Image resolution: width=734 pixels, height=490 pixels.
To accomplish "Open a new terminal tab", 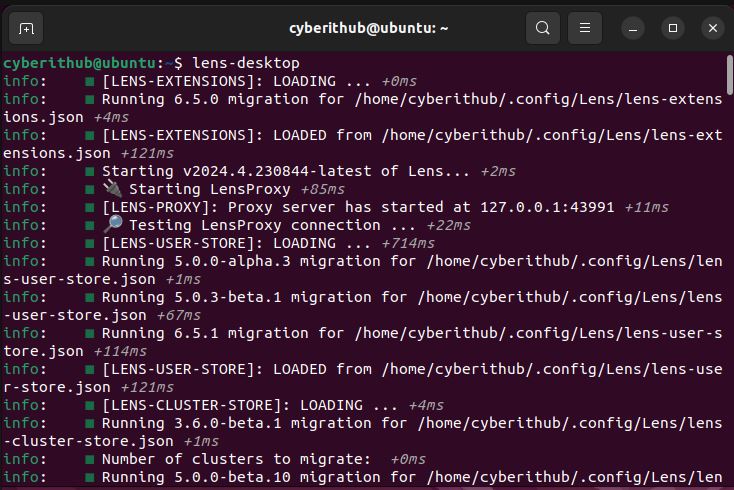I will 26,29.
